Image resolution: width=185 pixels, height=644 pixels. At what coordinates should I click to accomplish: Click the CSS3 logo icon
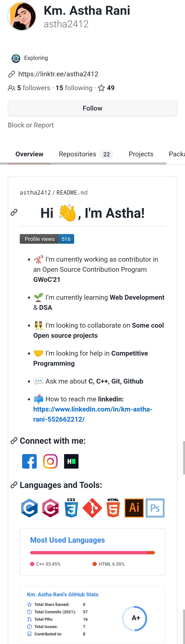[71, 508]
